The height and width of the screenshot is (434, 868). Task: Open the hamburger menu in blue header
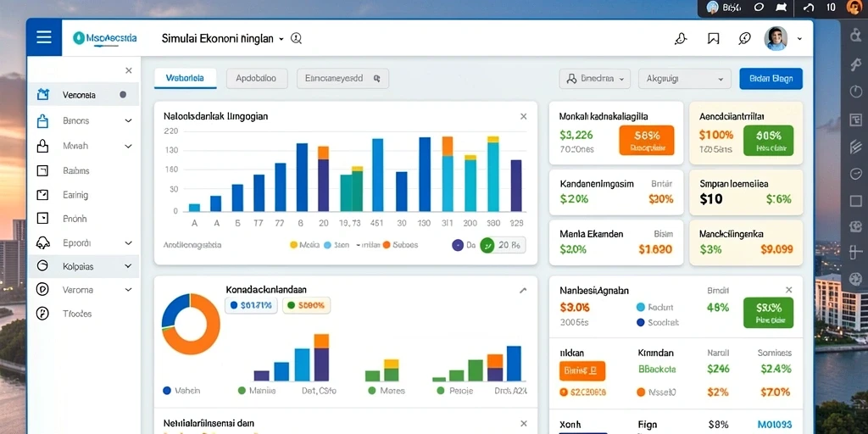[x=44, y=37]
